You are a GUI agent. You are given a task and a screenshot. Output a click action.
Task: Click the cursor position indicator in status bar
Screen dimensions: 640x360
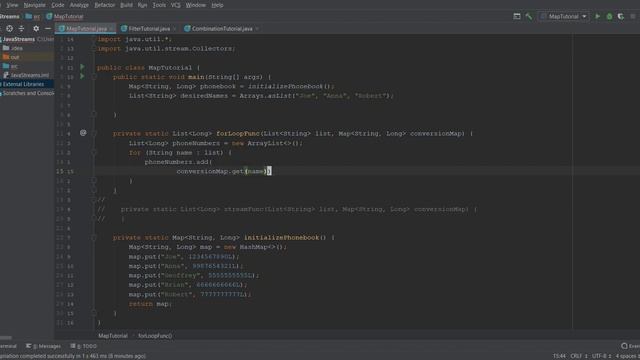click(x=559, y=356)
